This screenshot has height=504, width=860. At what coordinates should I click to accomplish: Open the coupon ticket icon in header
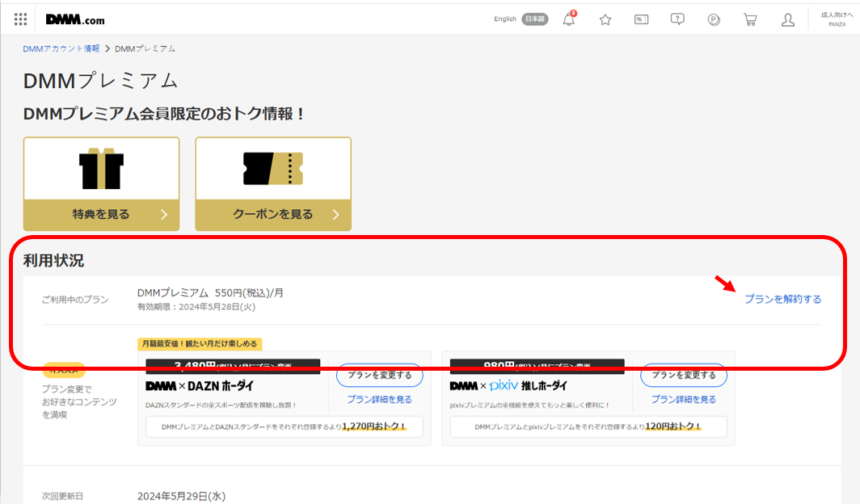pyautogui.click(x=641, y=19)
